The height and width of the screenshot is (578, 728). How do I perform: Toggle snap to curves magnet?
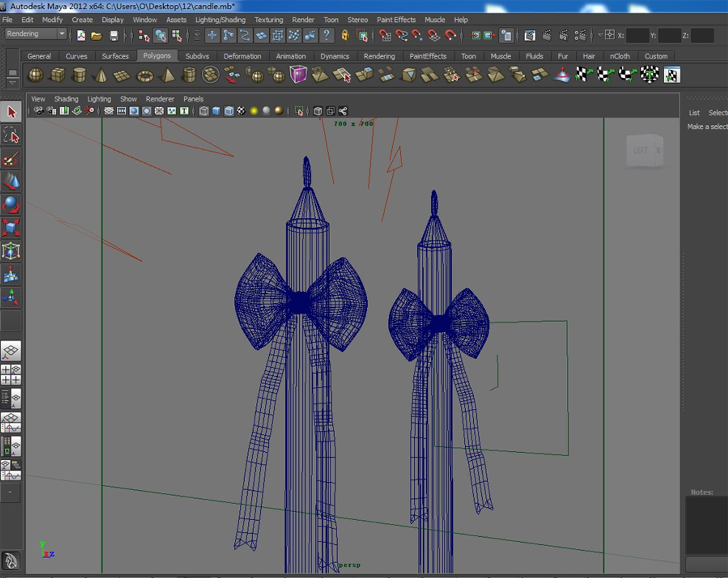pos(401,36)
